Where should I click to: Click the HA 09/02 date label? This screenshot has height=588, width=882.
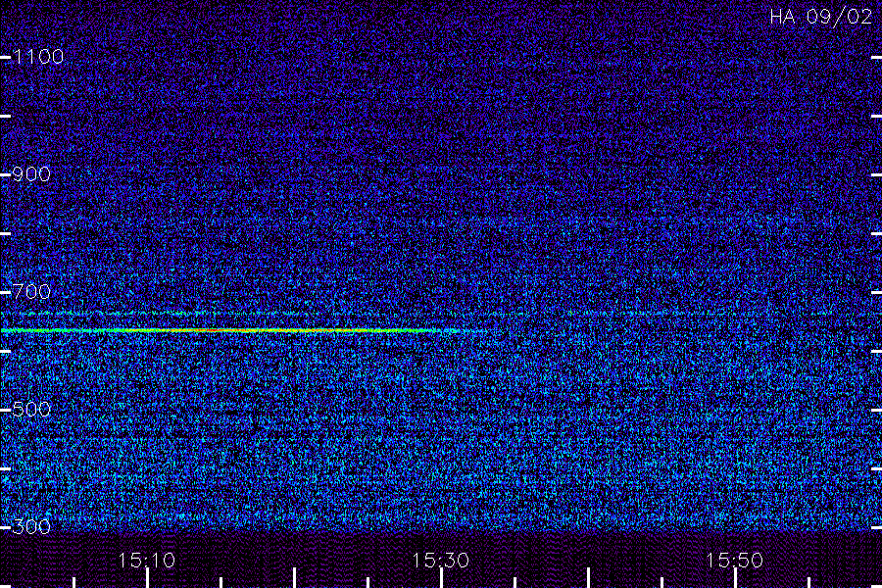pyautogui.click(x=820, y=17)
